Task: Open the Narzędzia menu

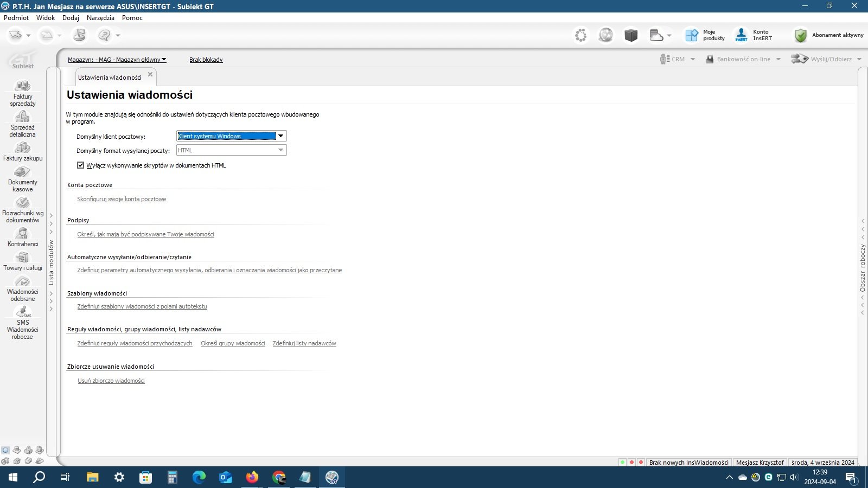Action: tap(100, 17)
